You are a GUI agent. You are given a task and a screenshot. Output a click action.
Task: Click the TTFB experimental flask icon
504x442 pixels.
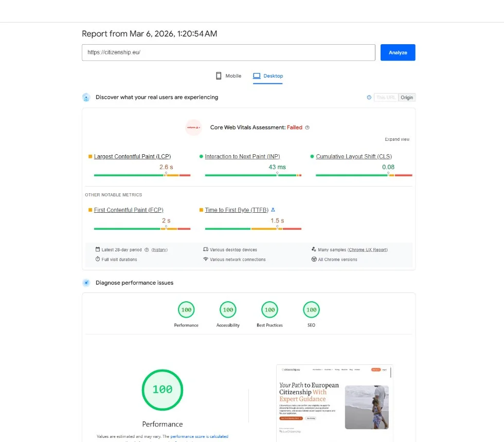click(273, 210)
